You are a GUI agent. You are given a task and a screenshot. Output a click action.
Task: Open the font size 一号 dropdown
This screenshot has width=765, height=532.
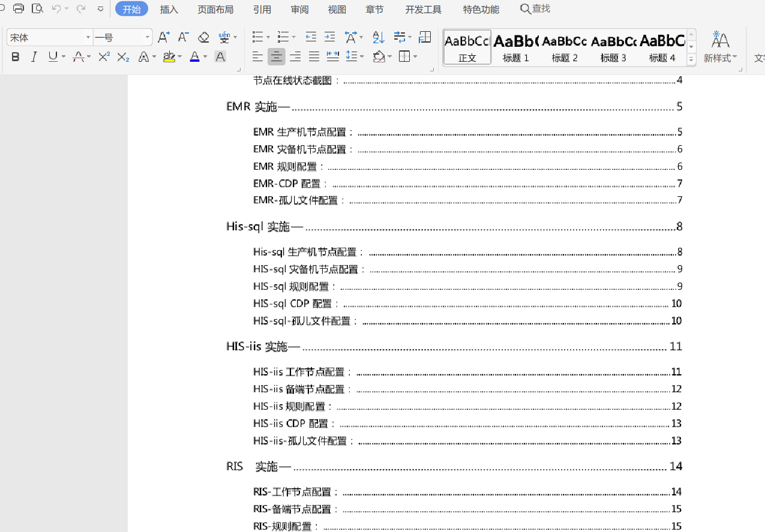pos(148,37)
